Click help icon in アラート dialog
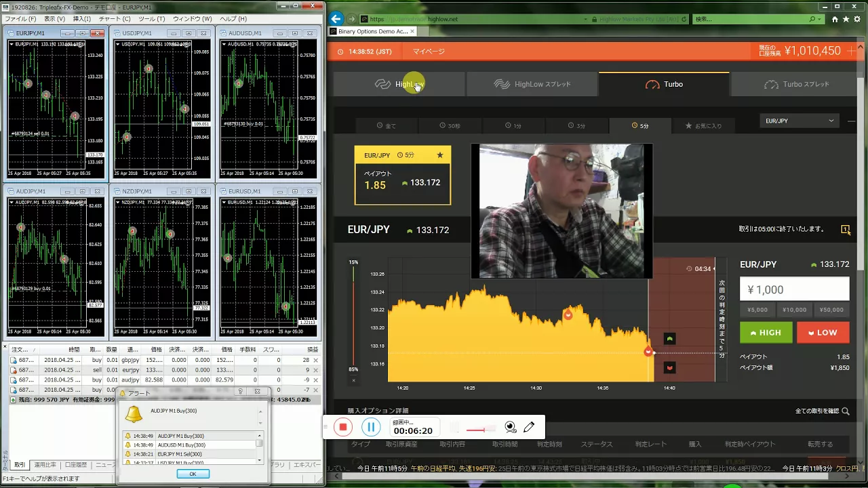 (240, 392)
